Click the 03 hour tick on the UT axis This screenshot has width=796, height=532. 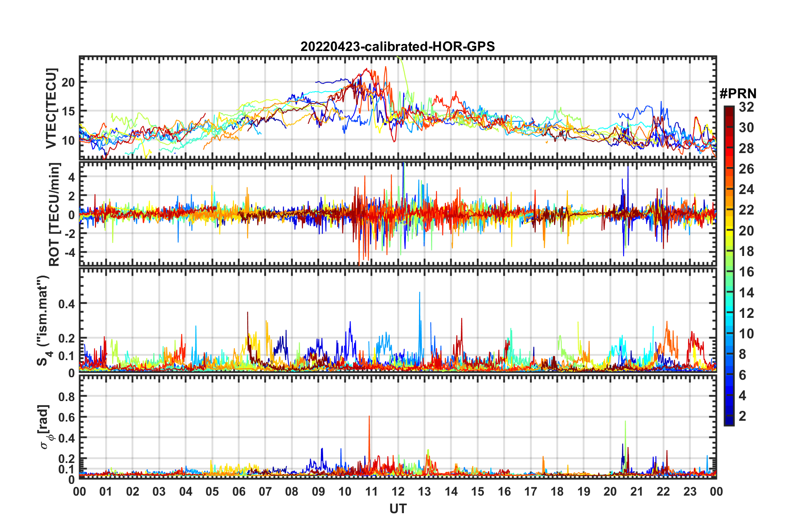(159, 491)
